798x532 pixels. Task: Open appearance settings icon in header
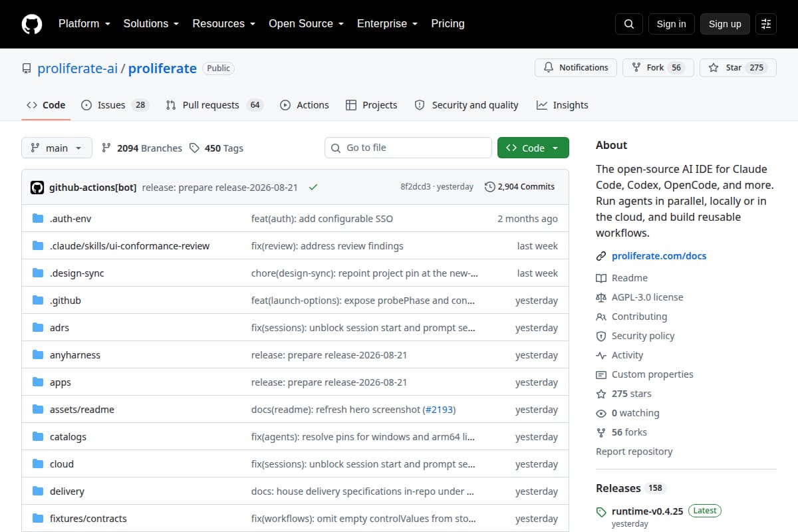click(766, 24)
